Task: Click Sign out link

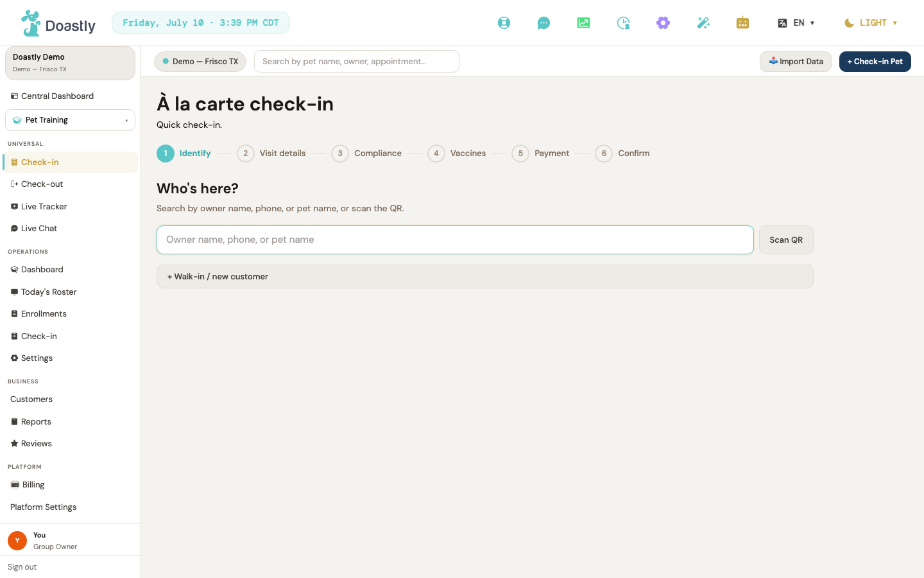Action: coord(22,567)
